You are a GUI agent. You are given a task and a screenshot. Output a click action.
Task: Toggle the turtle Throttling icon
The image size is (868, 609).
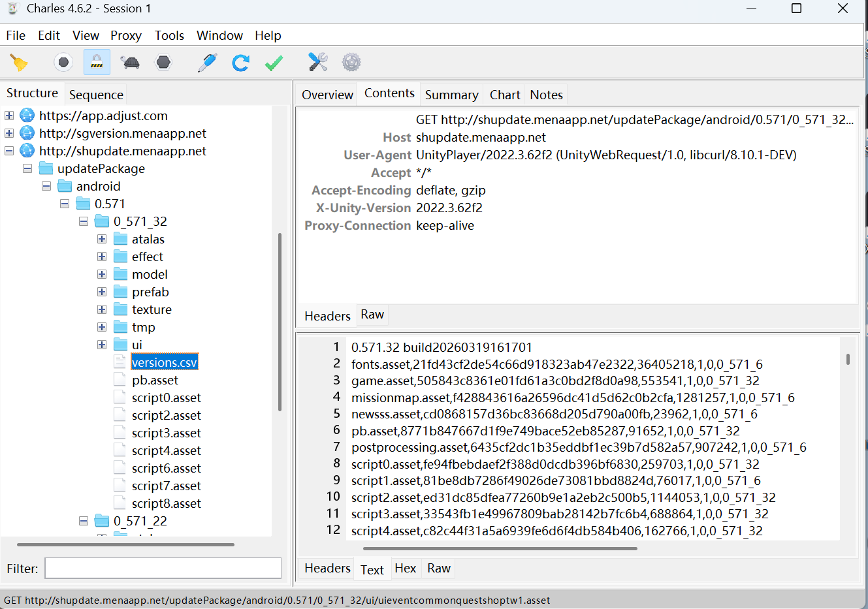pos(130,63)
